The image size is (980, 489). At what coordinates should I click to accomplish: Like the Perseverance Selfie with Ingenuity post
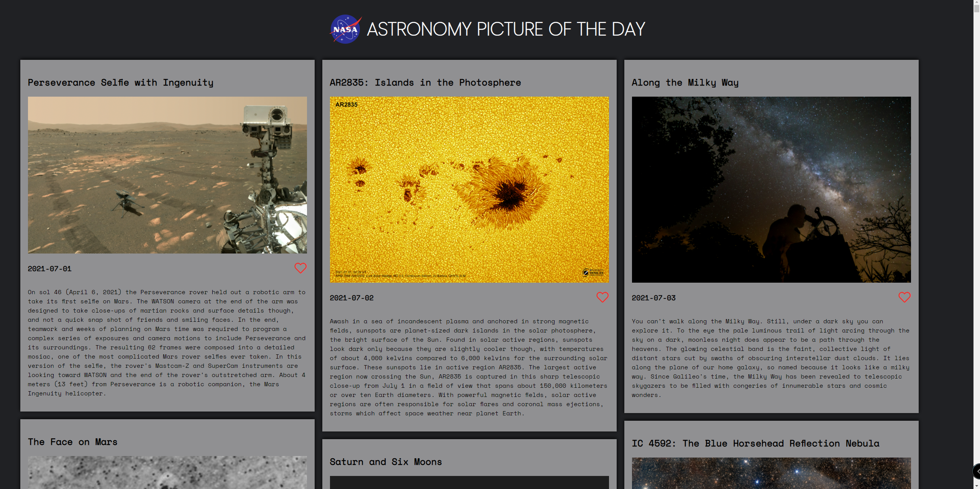pos(300,268)
